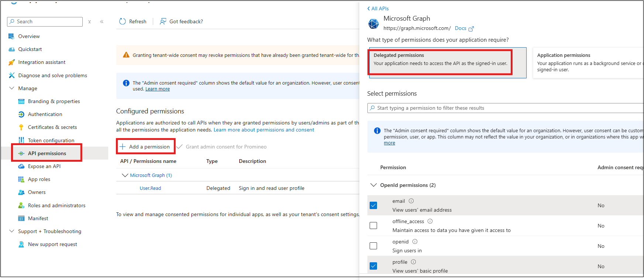Click the Diagnose and solve problems wrench icon
Screen dimensions: 644x280
(11, 75)
